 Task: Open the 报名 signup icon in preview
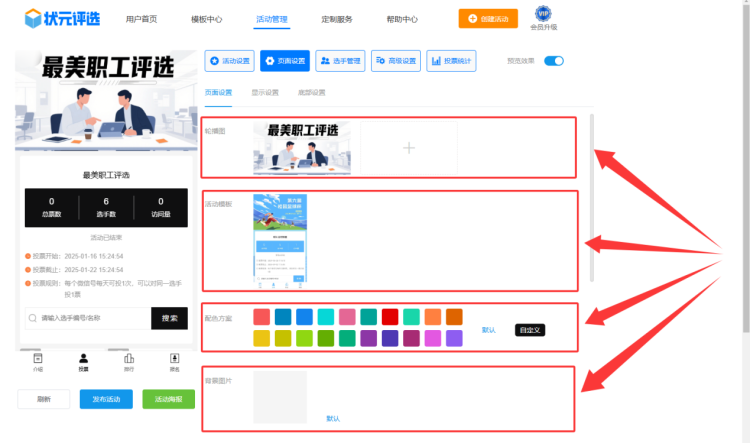174,360
